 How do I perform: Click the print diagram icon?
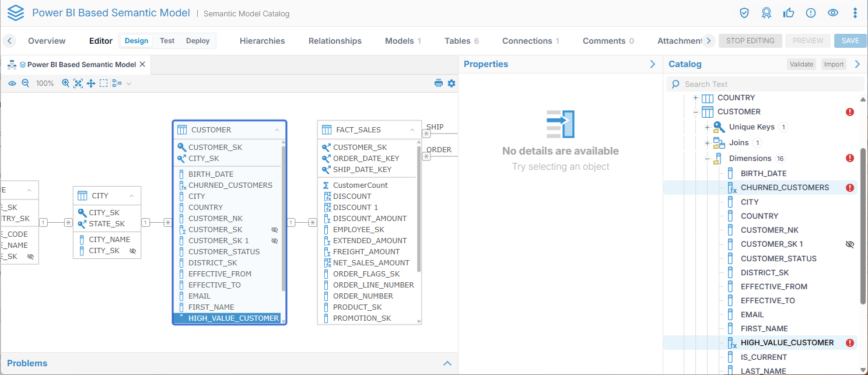pos(439,83)
